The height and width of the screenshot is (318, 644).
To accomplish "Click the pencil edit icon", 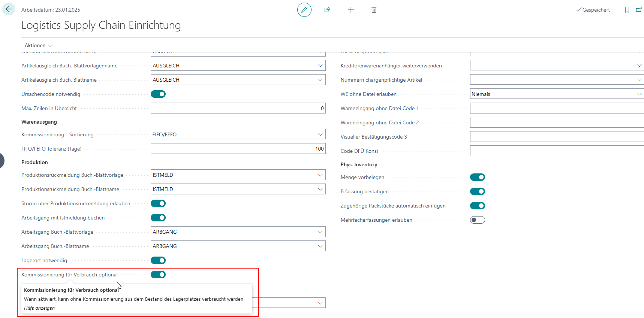I will [304, 10].
